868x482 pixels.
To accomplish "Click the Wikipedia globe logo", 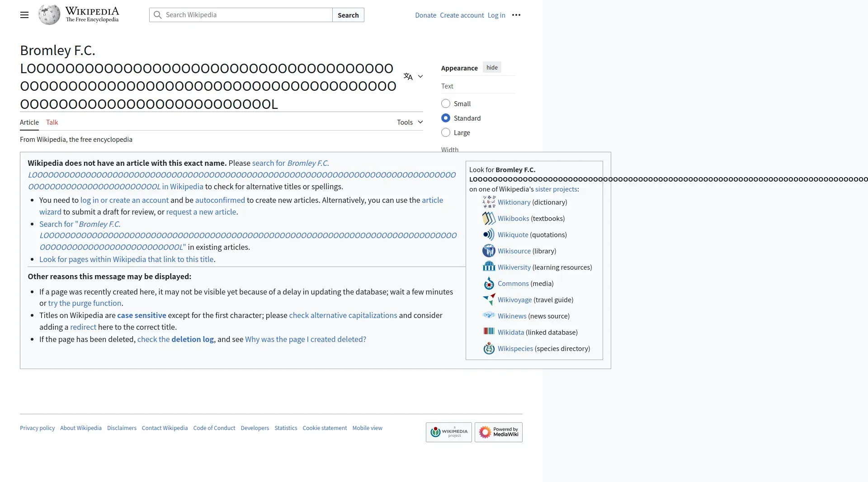I will [x=49, y=15].
